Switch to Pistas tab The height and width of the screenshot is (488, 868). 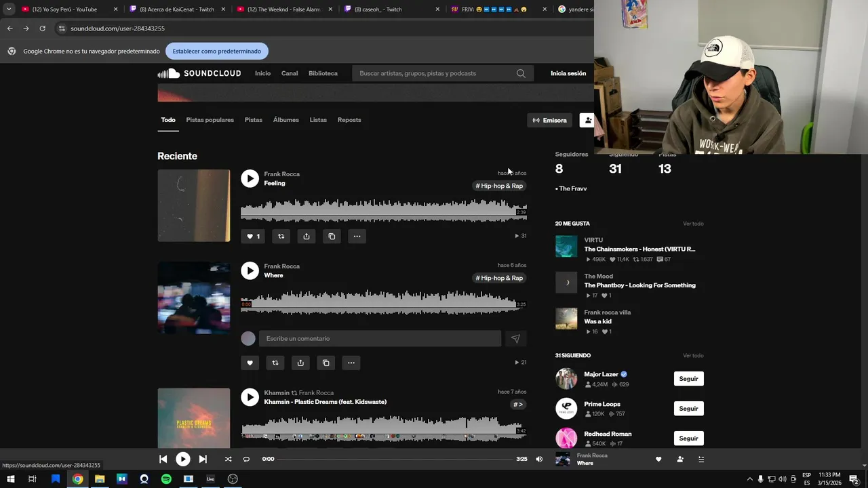254,120
